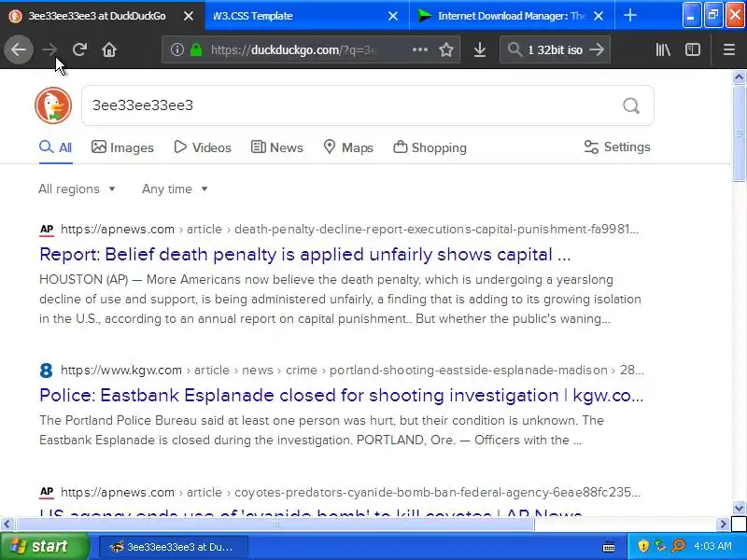Switch to Images results

[x=122, y=147]
